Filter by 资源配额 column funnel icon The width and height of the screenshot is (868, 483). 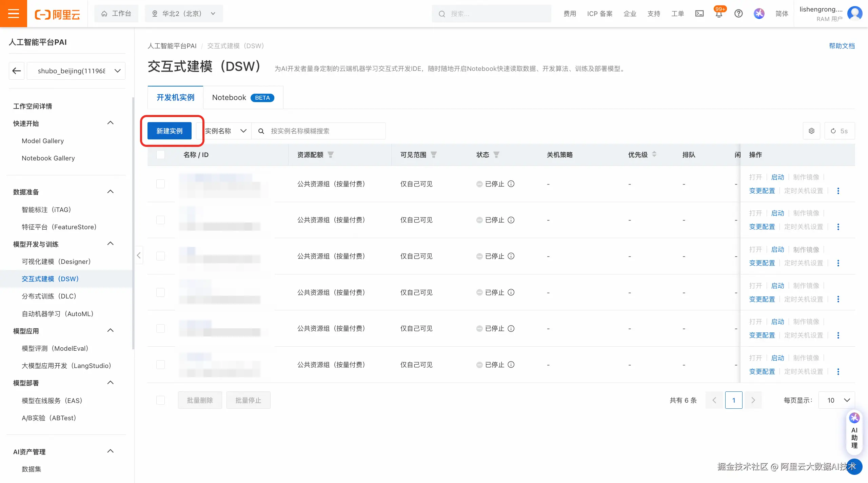point(331,155)
